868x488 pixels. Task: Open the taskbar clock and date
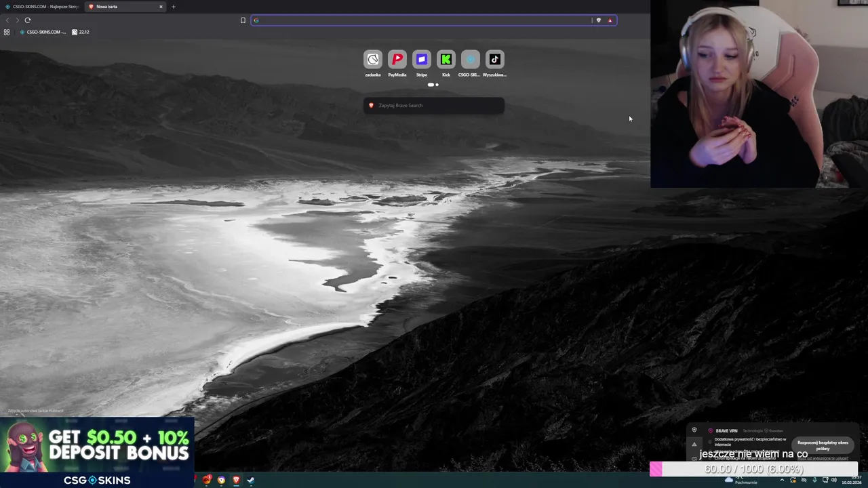point(852,480)
